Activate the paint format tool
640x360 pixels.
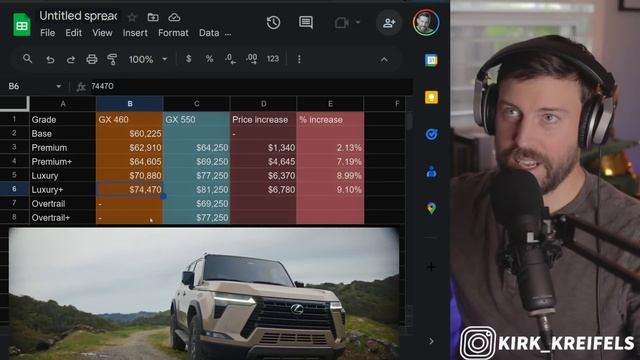[x=112, y=60]
